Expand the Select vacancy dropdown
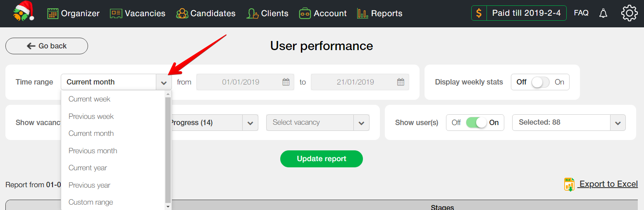Image resolution: width=644 pixels, height=210 pixels. click(x=361, y=123)
